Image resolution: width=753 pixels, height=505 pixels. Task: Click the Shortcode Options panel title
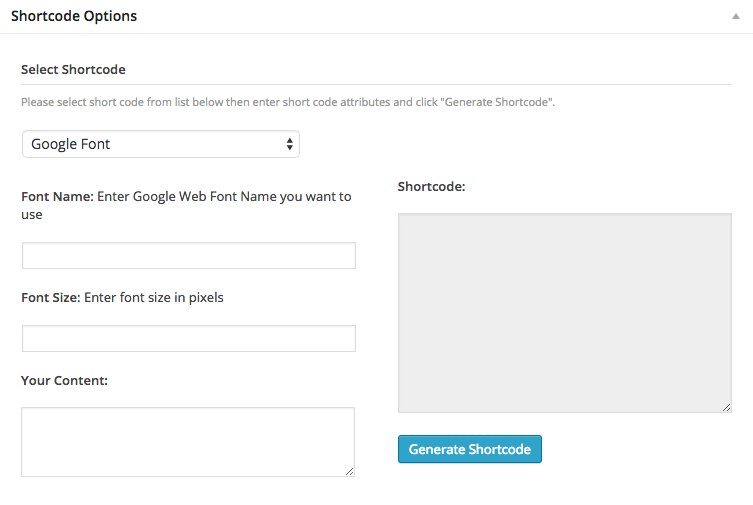[74, 16]
